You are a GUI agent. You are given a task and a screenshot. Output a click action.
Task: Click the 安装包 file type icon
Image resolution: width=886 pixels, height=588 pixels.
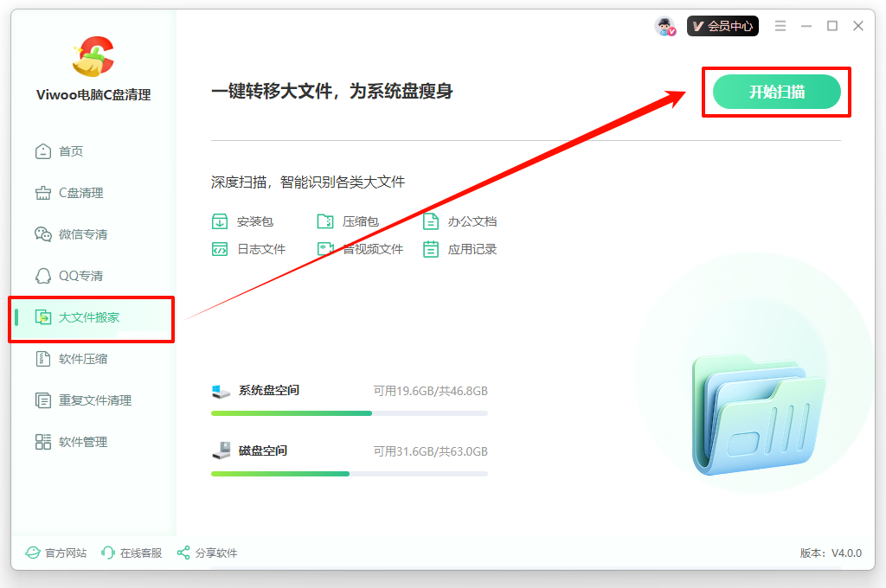(220, 221)
